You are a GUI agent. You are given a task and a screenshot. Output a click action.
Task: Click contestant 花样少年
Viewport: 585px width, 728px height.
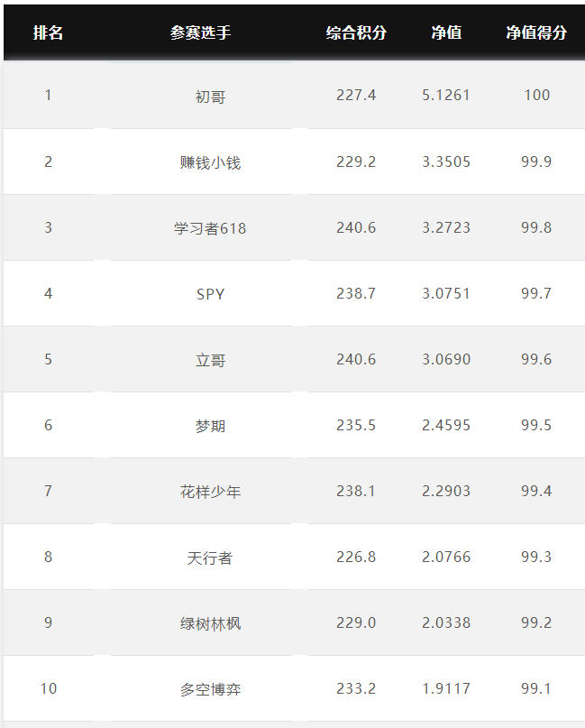coord(210,492)
